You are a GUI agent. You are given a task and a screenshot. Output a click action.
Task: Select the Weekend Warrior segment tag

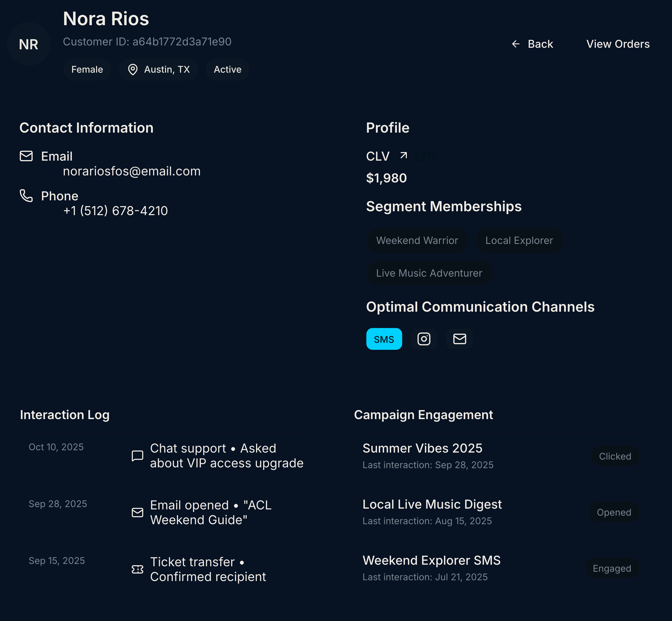[x=417, y=241]
